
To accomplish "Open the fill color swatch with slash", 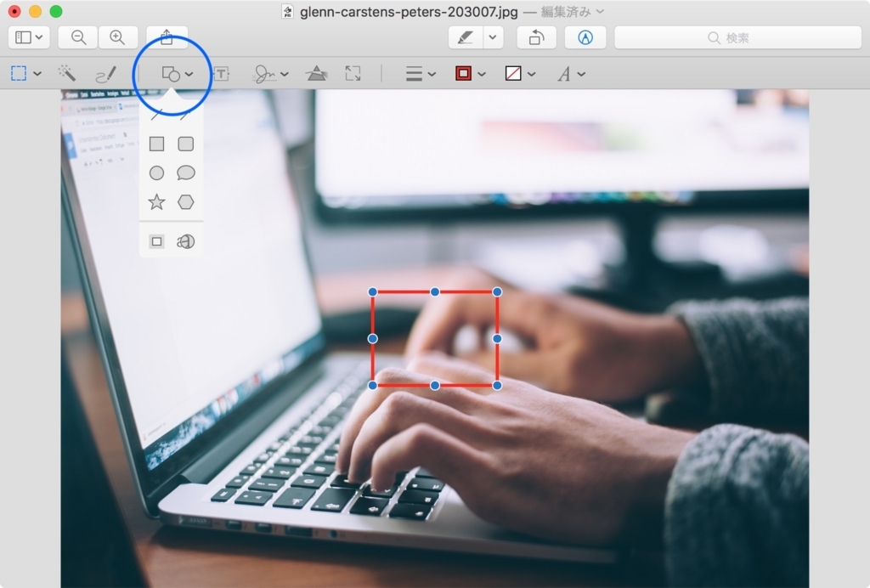I will (520, 73).
